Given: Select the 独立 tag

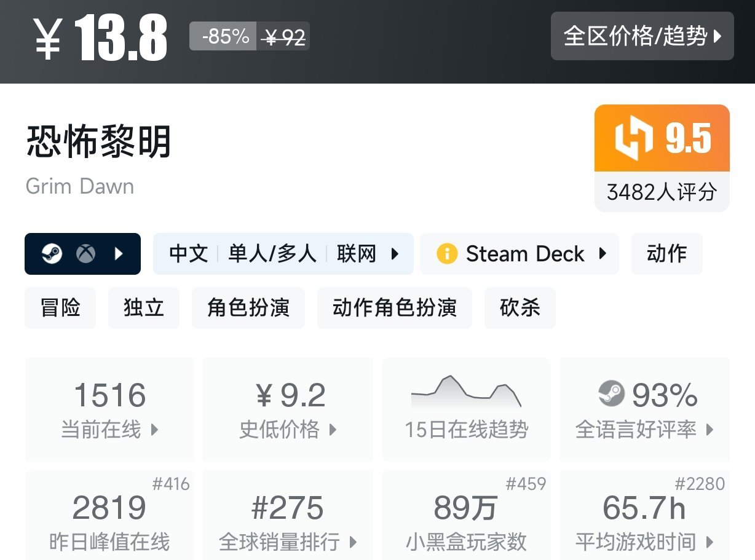Looking at the screenshot, I should tap(144, 308).
